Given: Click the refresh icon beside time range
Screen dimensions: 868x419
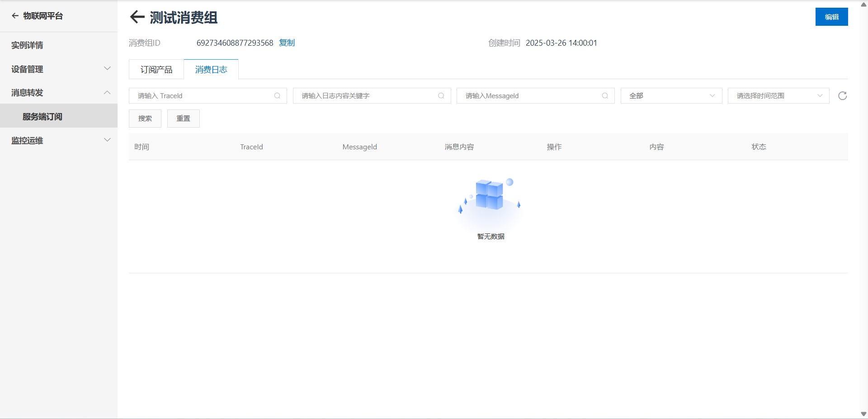Looking at the screenshot, I should pos(842,96).
